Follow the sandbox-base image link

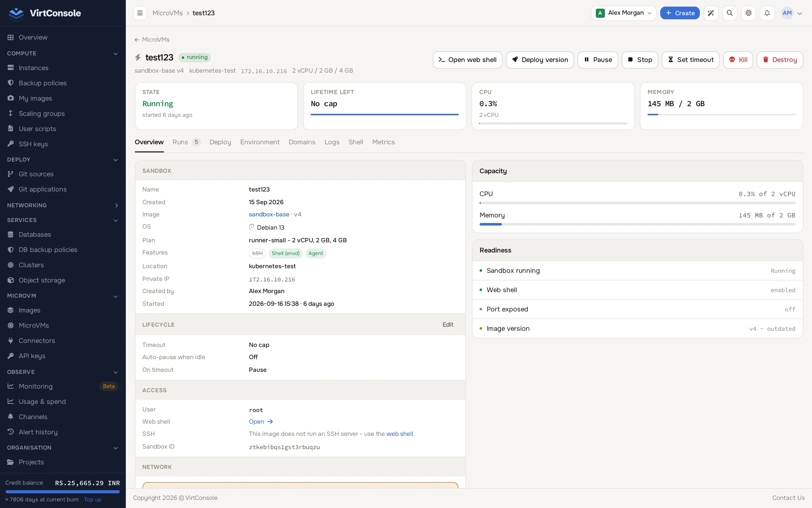tap(269, 214)
